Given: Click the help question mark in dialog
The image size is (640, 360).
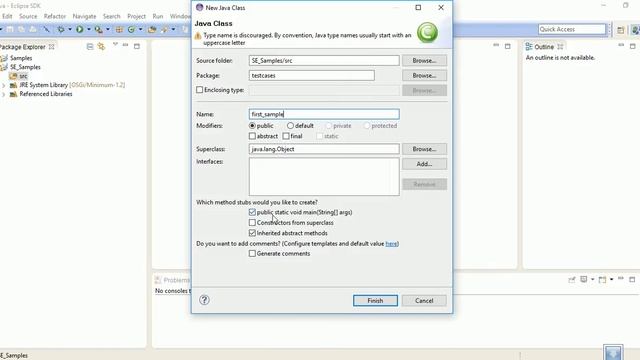Looking at the screenshot, I should tap(204, 300).
